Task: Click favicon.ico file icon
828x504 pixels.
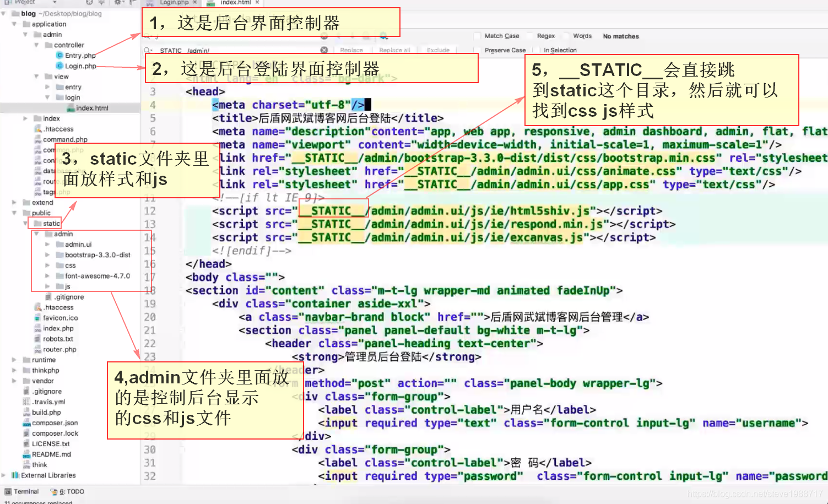Action: pos(37,318)
